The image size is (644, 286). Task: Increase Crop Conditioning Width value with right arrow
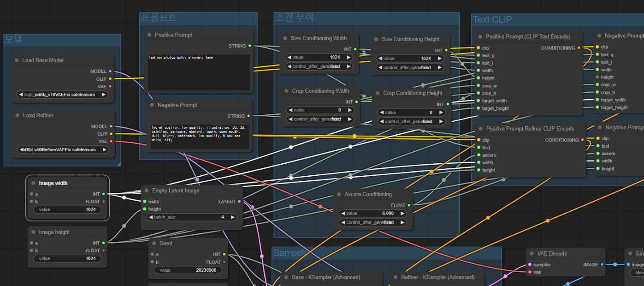pos(350,110)
